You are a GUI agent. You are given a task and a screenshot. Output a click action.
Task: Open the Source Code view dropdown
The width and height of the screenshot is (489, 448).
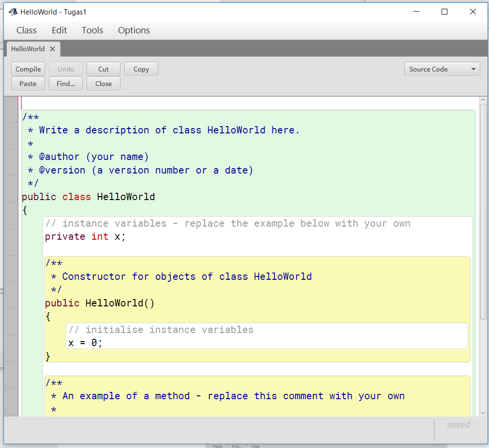(x=442, y=69)
